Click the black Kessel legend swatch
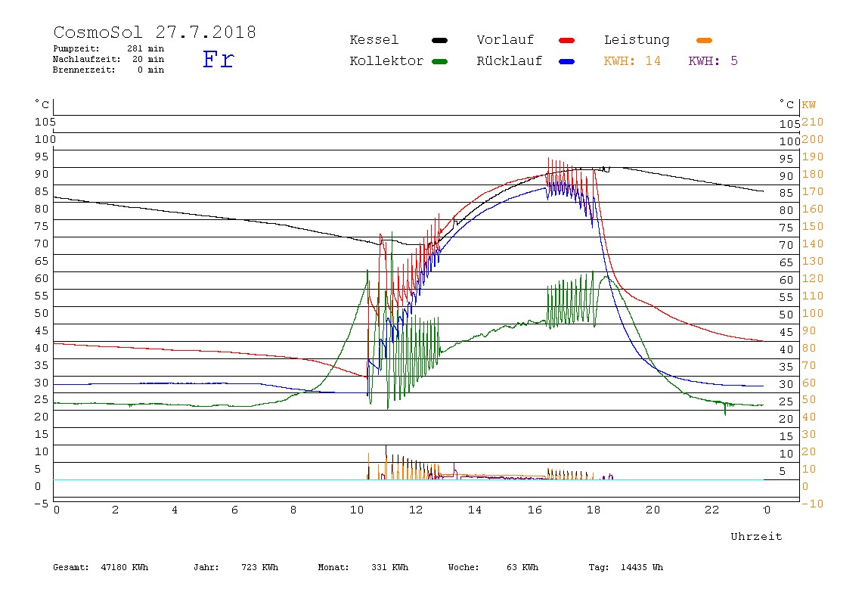The height and width of the screenshot is (614, 868). click(439, 40)
